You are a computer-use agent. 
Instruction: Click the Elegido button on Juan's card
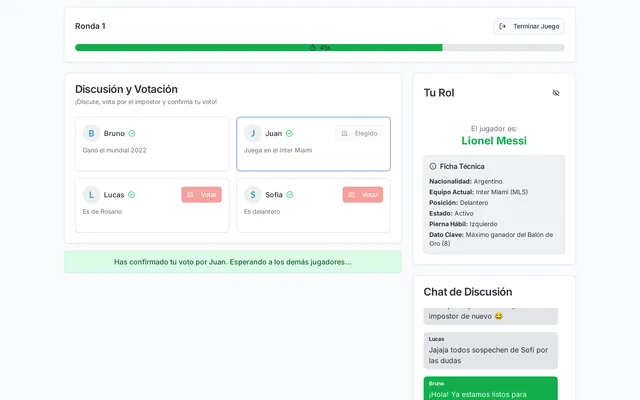(x=359, y=133)
